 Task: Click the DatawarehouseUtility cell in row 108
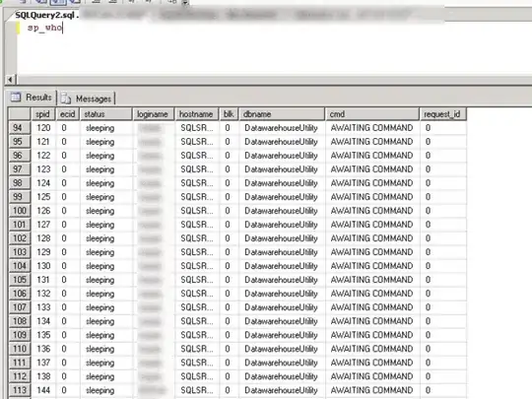[x=281, y=321]
